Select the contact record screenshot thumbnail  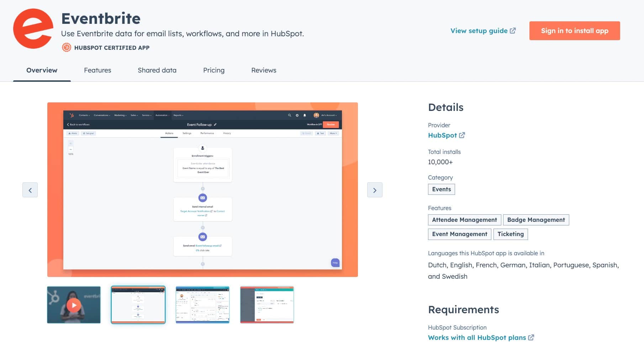pos(202,305)
